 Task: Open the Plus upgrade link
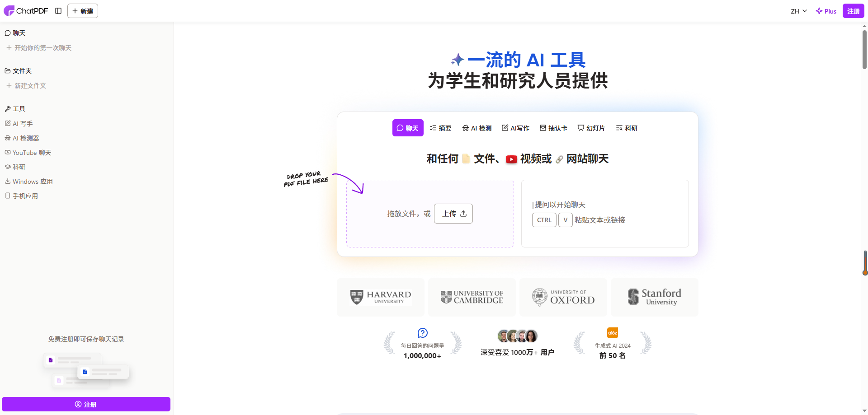(826, 11)
